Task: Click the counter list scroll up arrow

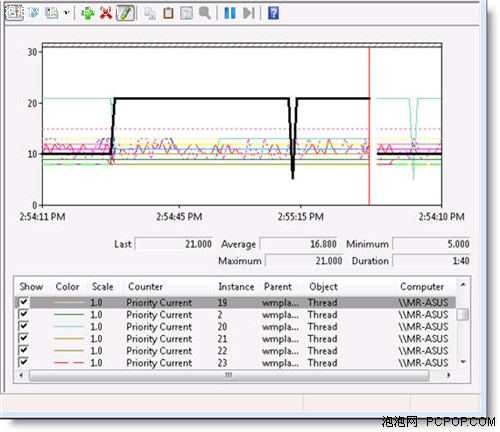Action: click(463, 285)
